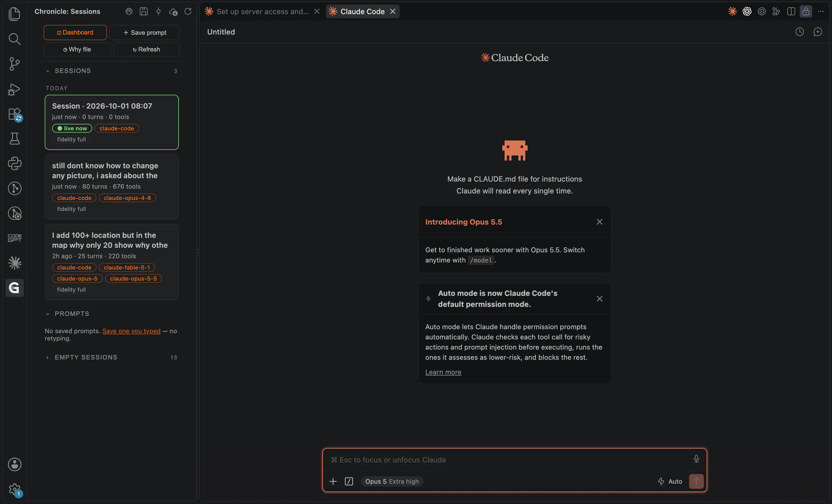Image resolution: width=832 pixels, height=504 pixels.
Task: Click the Save prompt button
Action: (145, 33)
